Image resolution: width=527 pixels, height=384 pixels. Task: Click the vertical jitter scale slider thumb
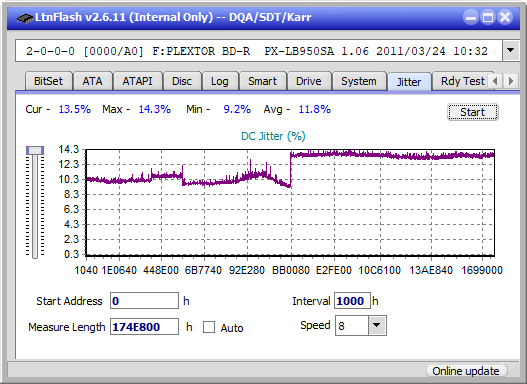pyautogui.click(x=35, y=150)
